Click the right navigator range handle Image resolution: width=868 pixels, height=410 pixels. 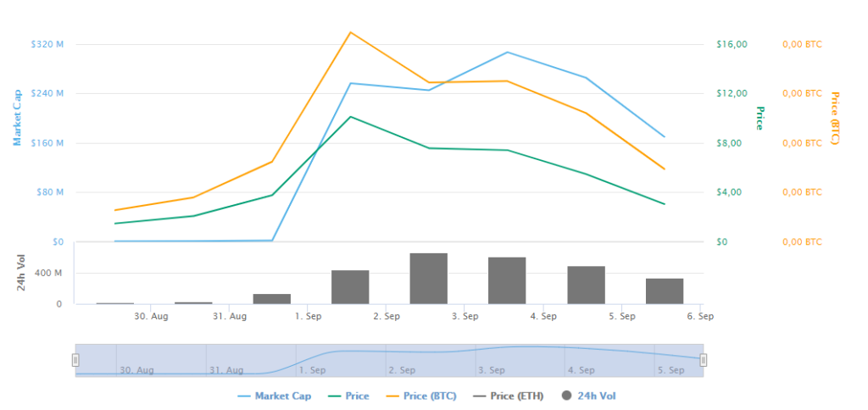point(703,360)
